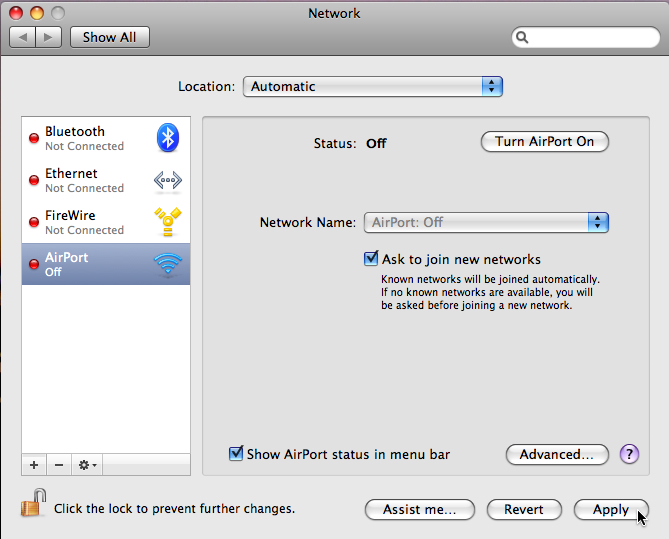Click the yellow FireWire icon

168,221
